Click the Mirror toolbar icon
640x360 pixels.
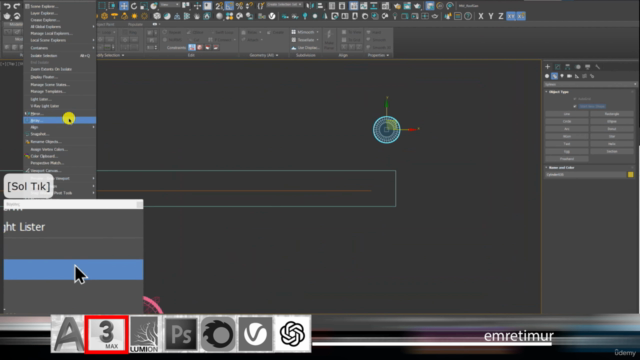click(x=311, y=6)
